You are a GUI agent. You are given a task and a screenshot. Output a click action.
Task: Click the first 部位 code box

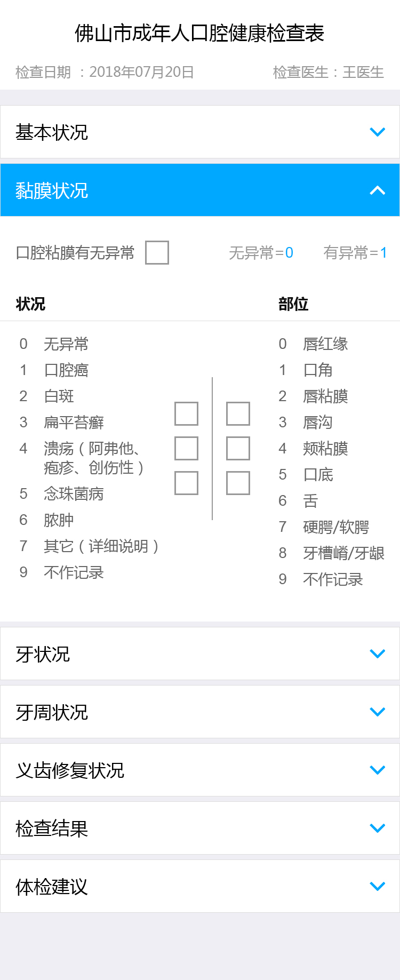(238, 413)
